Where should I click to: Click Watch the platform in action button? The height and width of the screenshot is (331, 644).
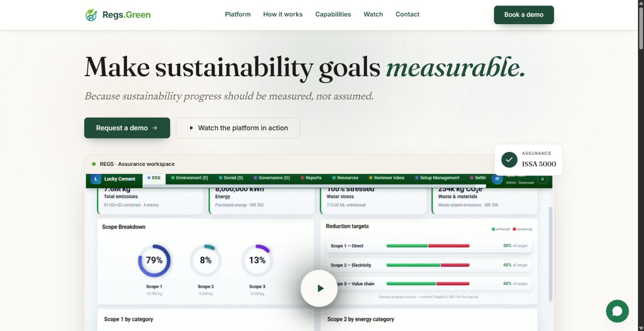click(238, 128)
